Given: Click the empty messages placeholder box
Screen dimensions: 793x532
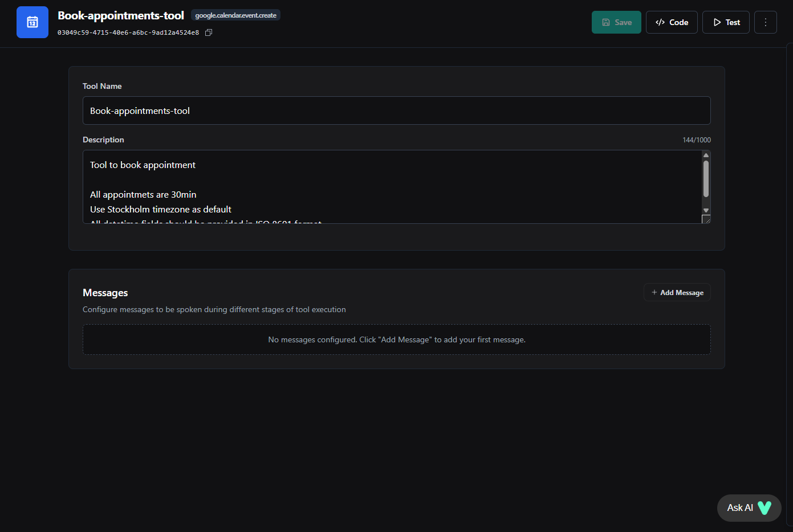Looking at the screenshot, I should 396,339.
